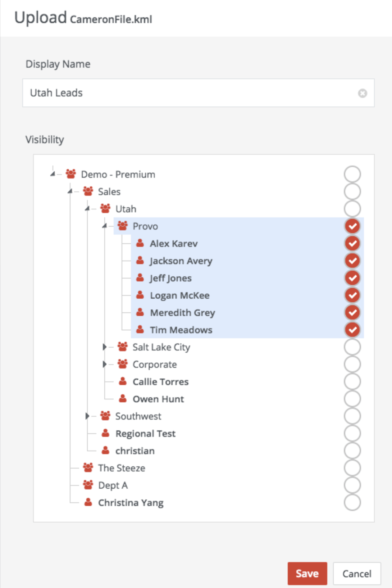392x588 pixels.
Task: Enable visibility for Owen Hunt
Action: tap(352, 399)
